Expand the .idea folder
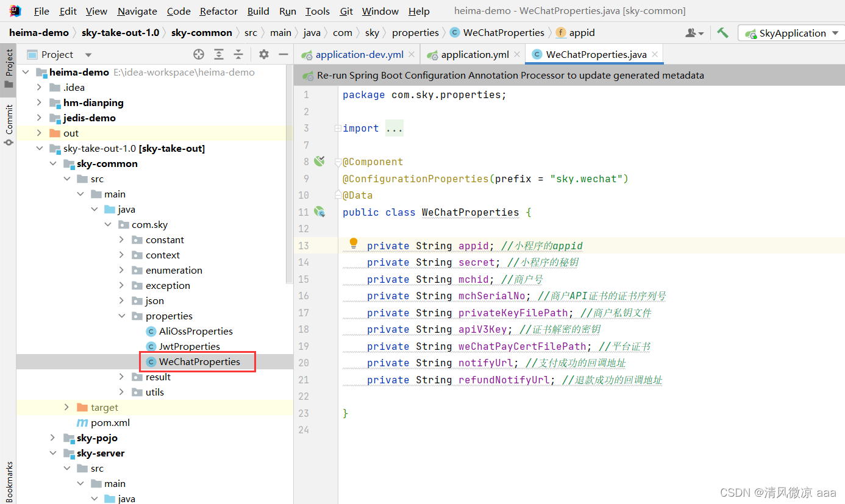Viewport: 845px width, 504px height. [x=39, y=87]
